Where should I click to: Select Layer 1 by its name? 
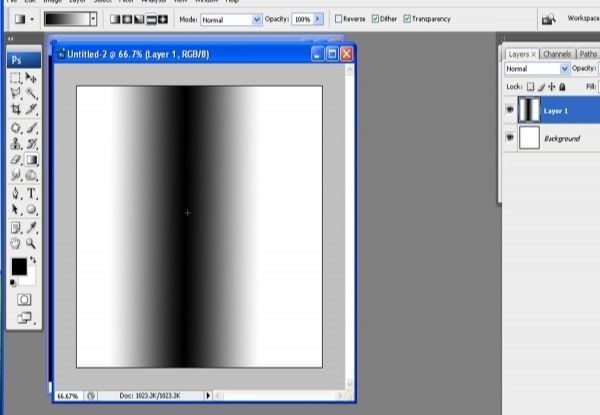pyautogui.click(x=556, y=111)
